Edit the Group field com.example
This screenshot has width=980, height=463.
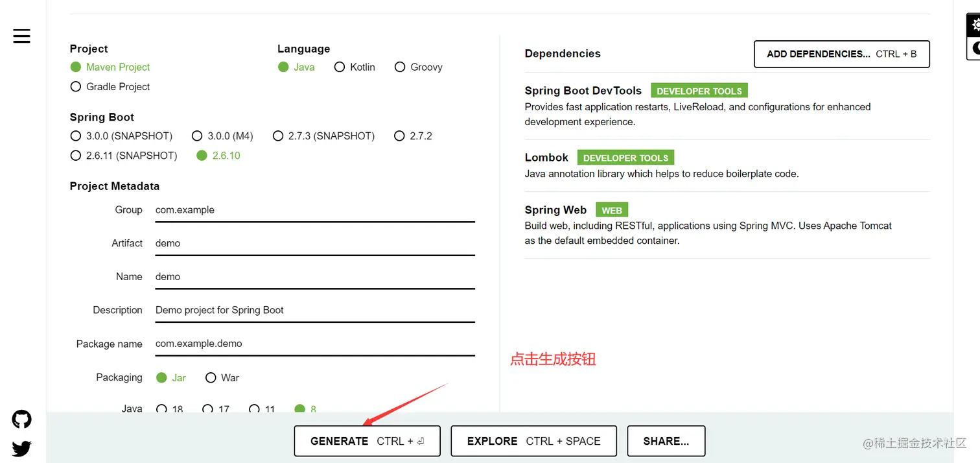(315, 210)
